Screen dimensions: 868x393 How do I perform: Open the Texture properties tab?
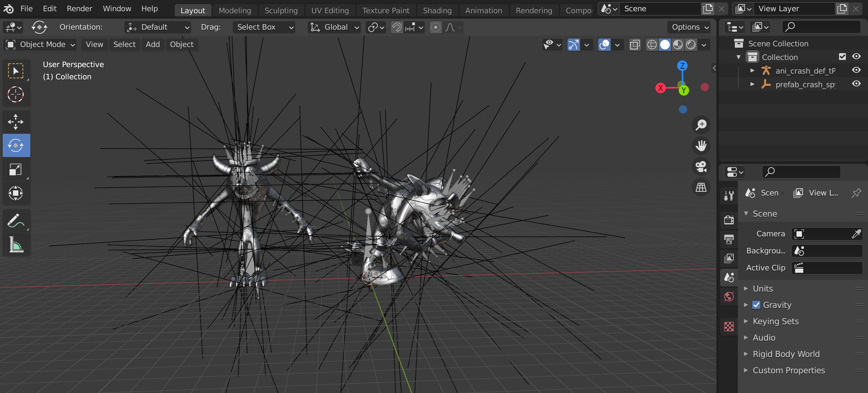click(x=729, y=327)
